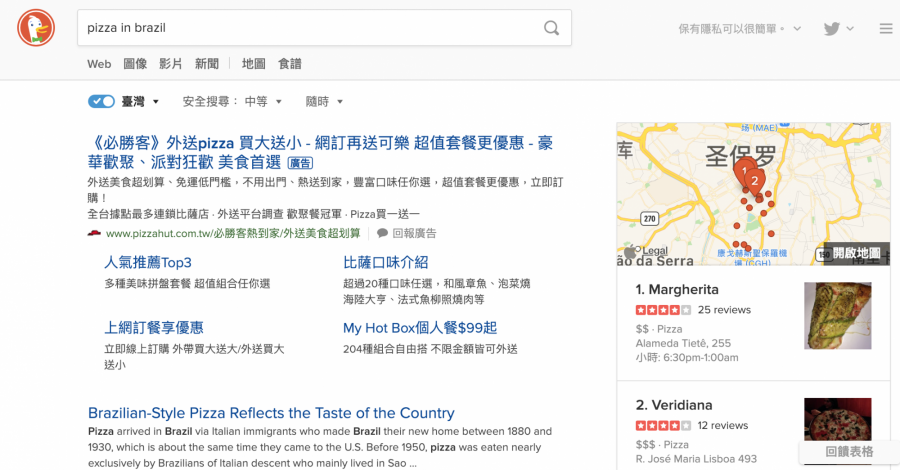
Task: Click the R. José Maria Lisboa 493 address
Action: (696, 459)
